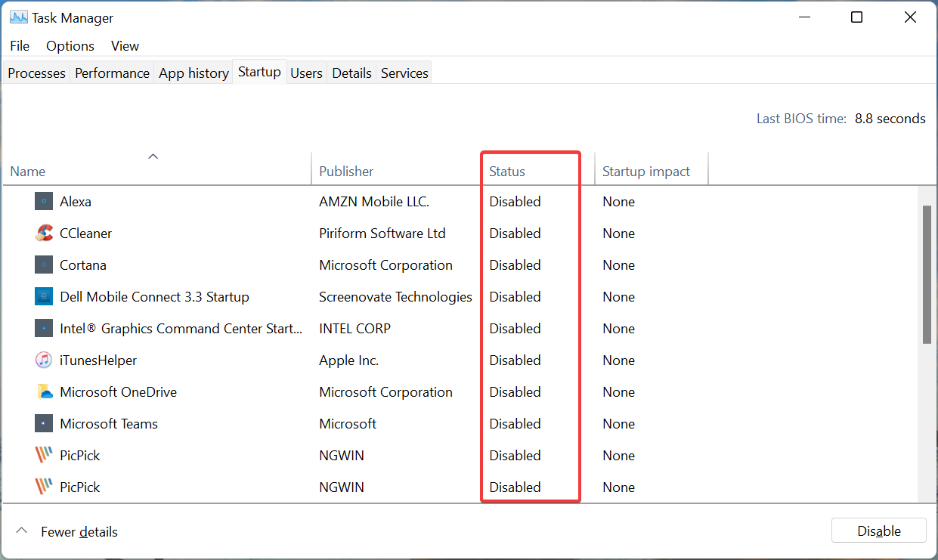Click the Status column header
The height and width of the screenshot is (560, 938).
506,171
